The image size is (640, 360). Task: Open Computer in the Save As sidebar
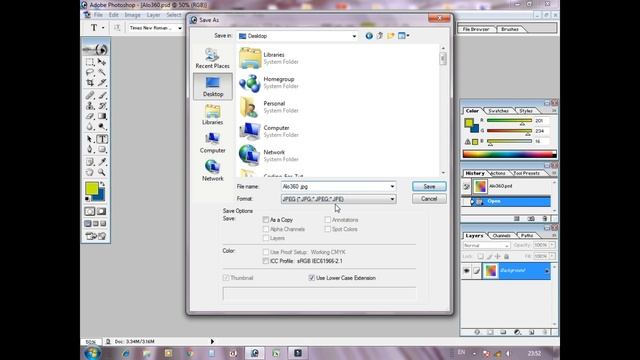click(x=213, y=142)
